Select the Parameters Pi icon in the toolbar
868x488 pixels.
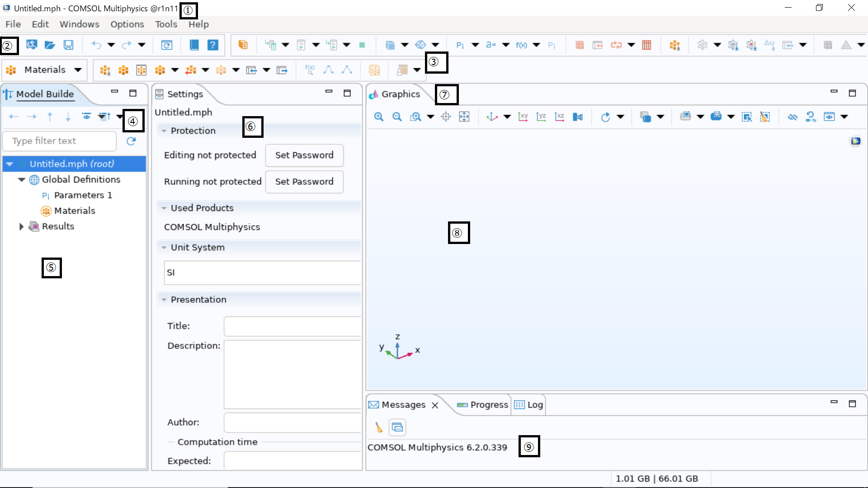click(460, 45)
